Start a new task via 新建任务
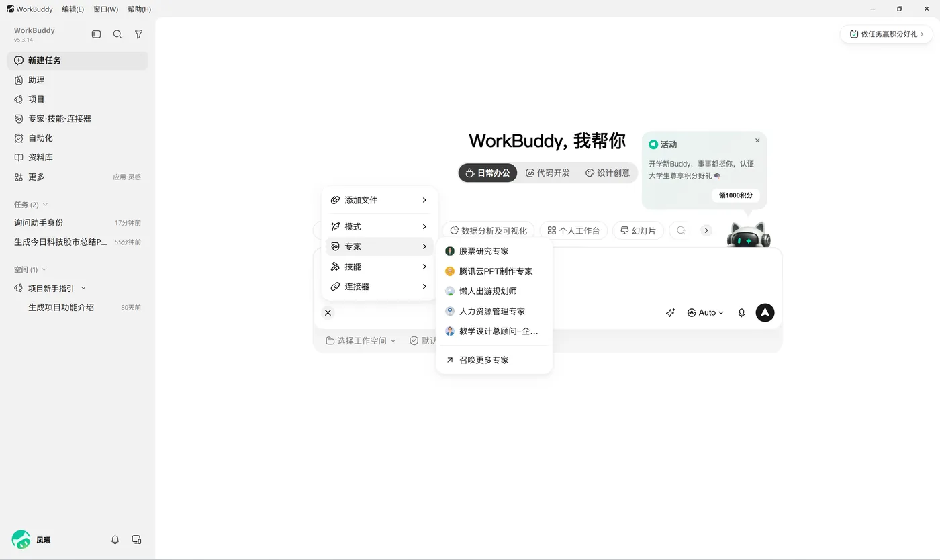This screenshot has height=560, width=940. click(77, 60)
